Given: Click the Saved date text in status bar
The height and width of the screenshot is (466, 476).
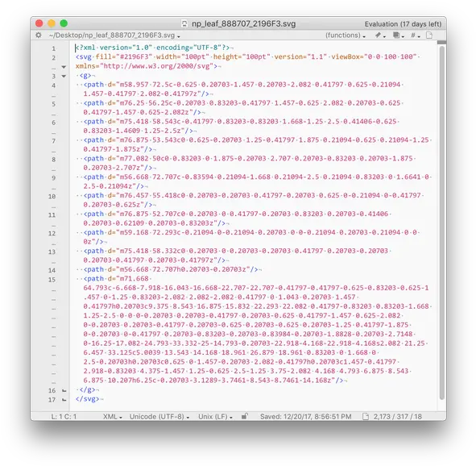Looking at the screenshot, I should (x=306, y=417).
